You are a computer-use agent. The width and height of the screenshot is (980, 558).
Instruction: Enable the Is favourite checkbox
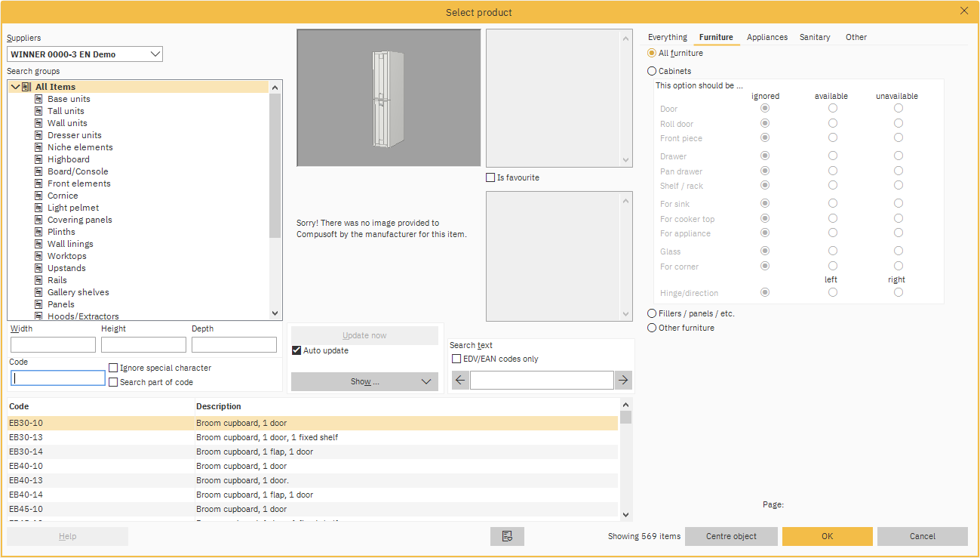[x=490, y=177]
